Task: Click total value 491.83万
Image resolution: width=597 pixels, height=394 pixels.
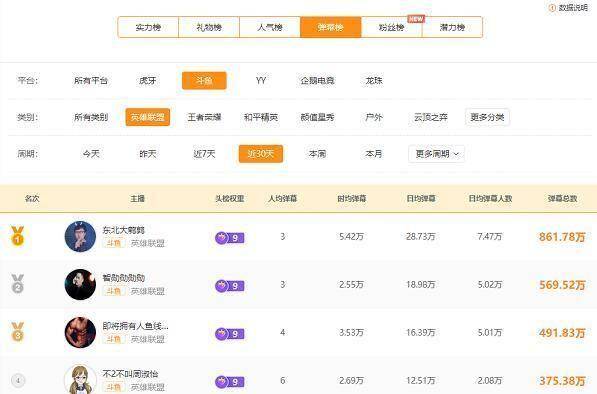Action: coord(562,333)
